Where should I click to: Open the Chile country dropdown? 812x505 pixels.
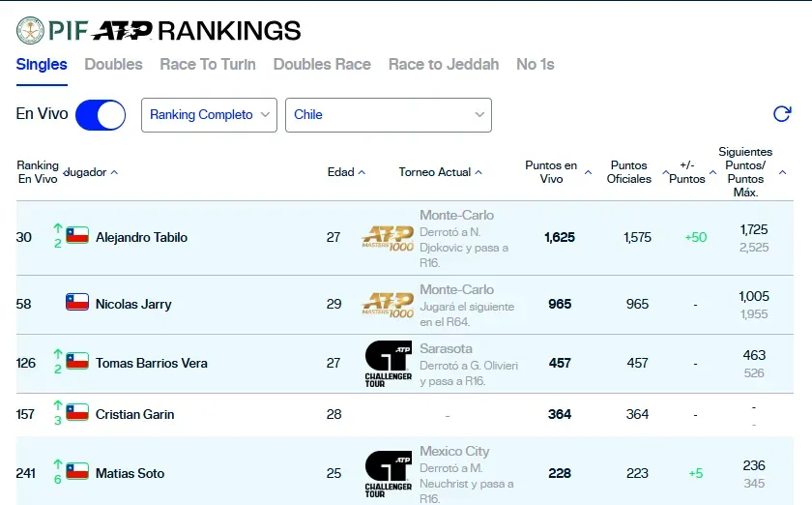coord(388,114)
